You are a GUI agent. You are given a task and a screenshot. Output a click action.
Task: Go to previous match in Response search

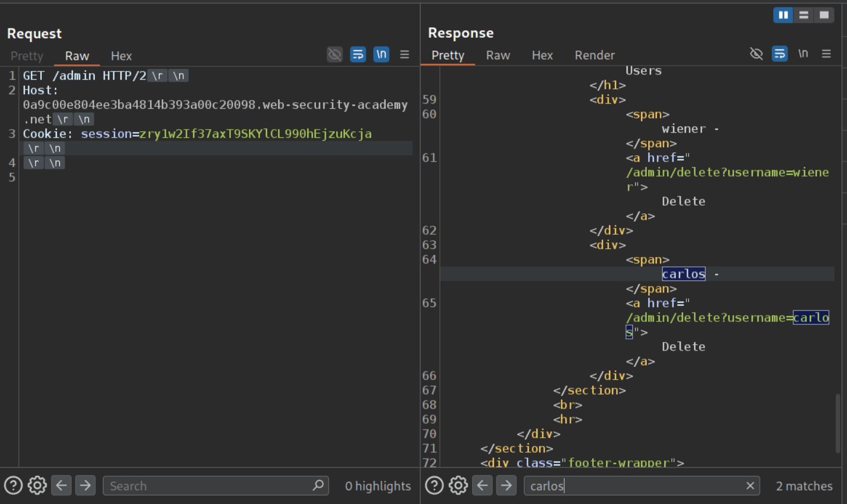pos(482,485)
